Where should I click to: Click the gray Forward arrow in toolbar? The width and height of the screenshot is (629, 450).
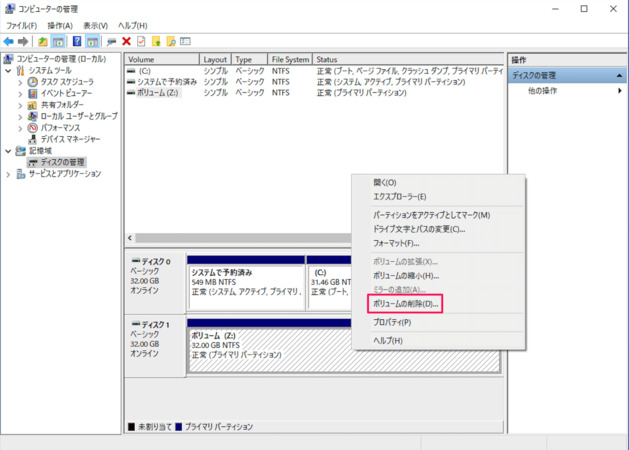[x=23, y=41]
